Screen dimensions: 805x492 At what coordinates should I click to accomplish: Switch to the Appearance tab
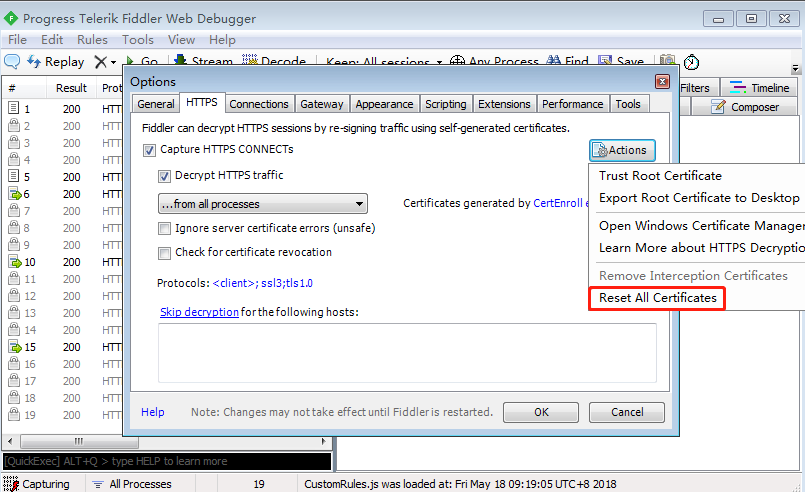coord(384,104)
